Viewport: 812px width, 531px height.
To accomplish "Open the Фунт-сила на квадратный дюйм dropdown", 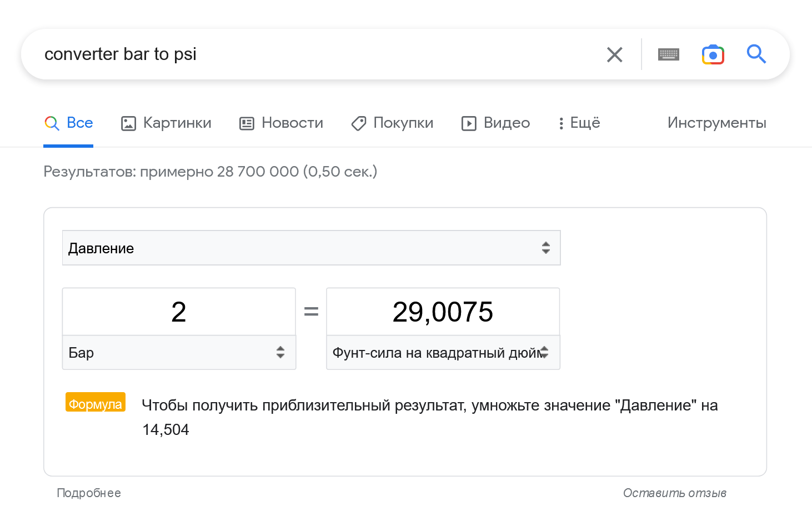I will [443, 352].
